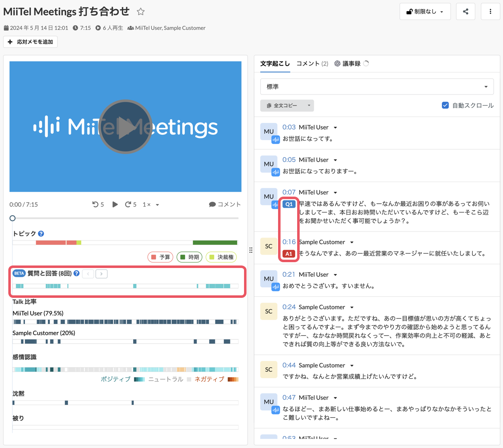Click the small play control under the video
Image resolution: width=503 pixels, height=448 pixels.
pos(115,205)
